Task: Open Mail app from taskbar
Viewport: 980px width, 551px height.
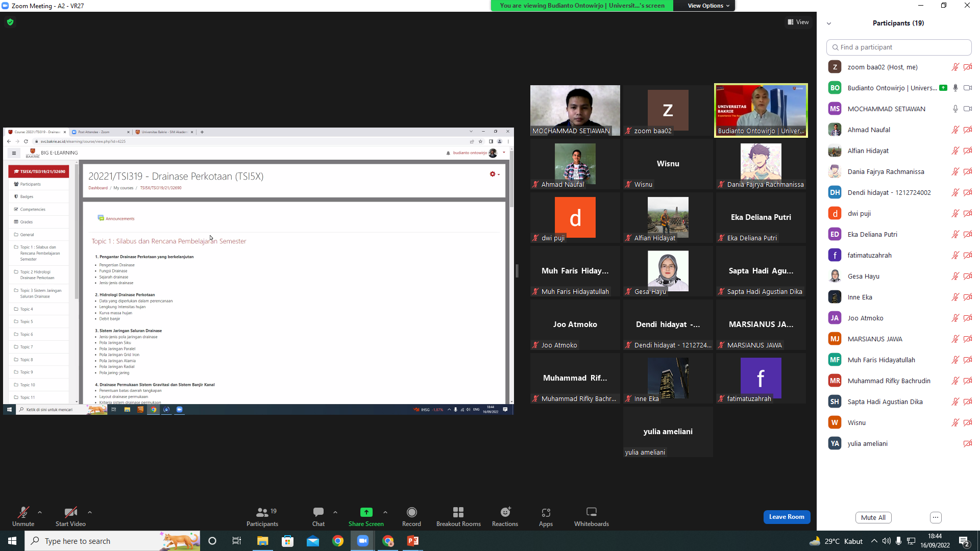Action: (313, 541)
